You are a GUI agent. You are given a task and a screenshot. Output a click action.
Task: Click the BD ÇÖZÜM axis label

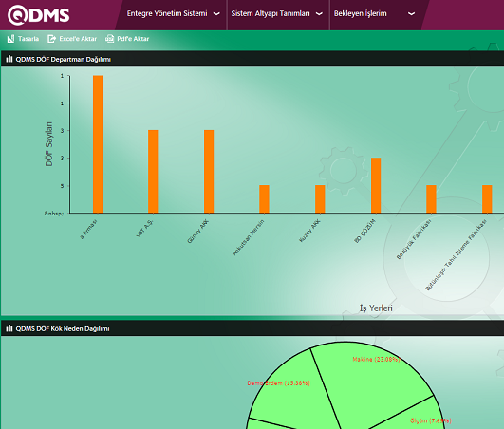pos(364,231)
